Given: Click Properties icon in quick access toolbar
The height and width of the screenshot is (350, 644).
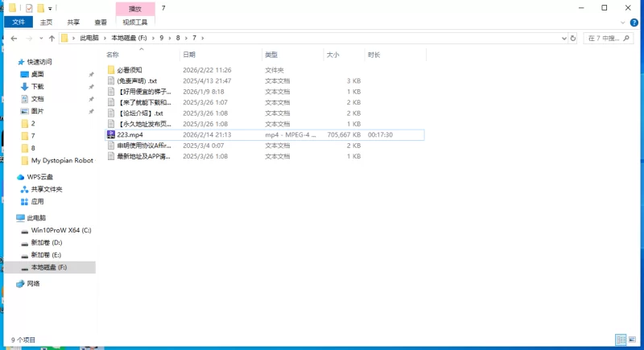Looking at the screenshot, I should (30, 8).
